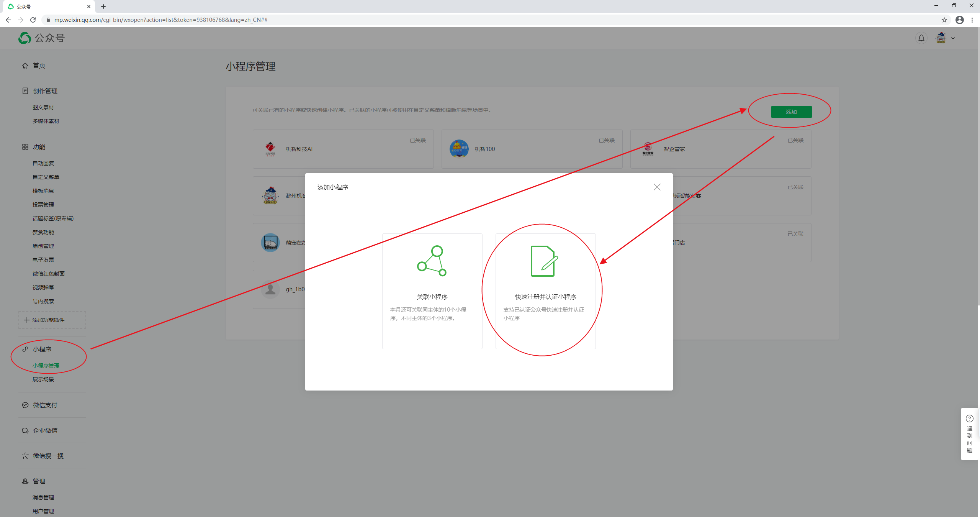Click the 创作管理 section icon
The width and height of the screenshot is (980, 517).
click(25, 91)
